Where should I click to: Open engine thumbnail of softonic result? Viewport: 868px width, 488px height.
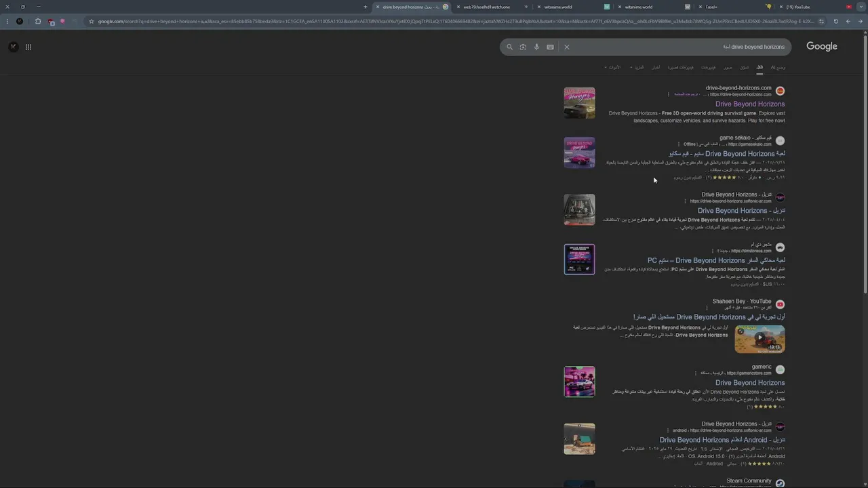[x=579, y=209]
